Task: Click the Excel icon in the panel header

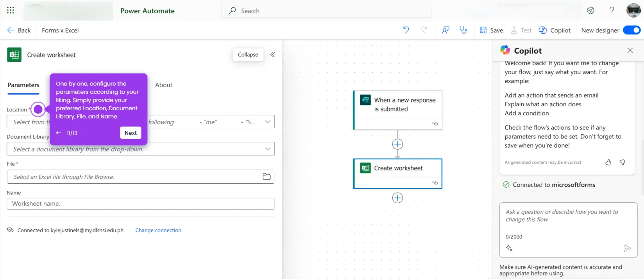Action: [x=14, y=55]
